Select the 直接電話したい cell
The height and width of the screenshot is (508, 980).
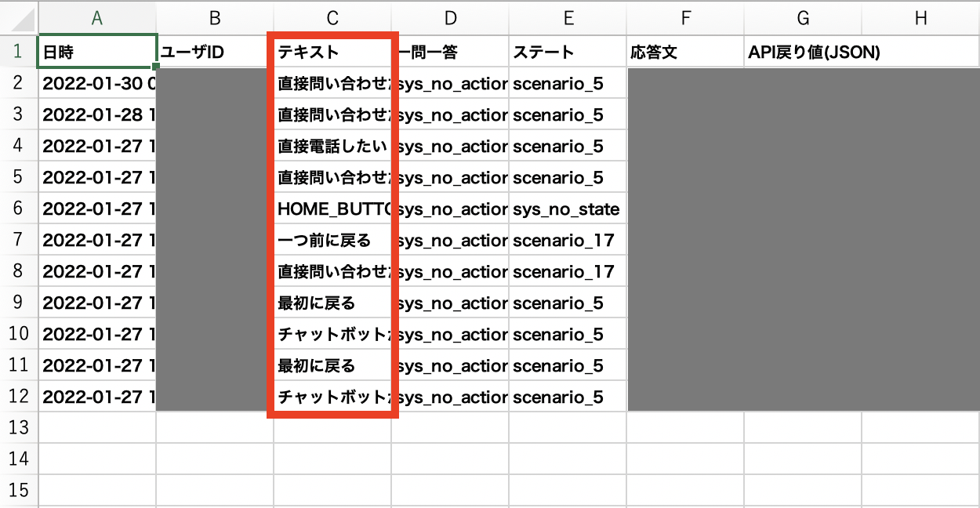point(332,146)
